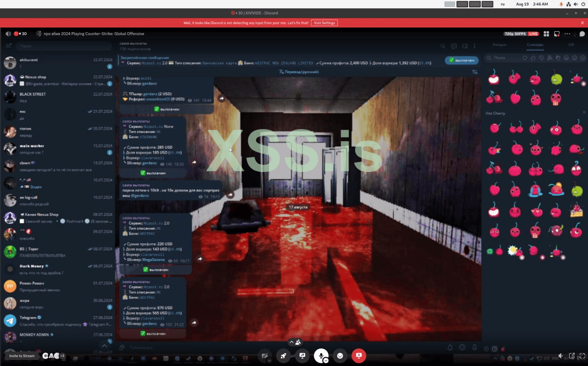Click the green apple sticker in top row
Viewport: 588px width, 366px height.
pyautogui.click(x=556, y=78)
